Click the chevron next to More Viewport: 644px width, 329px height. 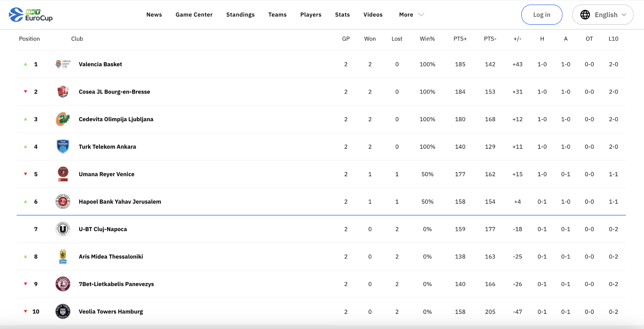[421, 15]
